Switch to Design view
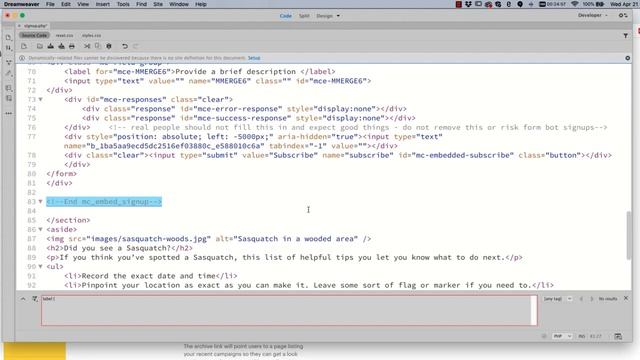This screenshot has height=360, width=640. [x=324, y=16]
